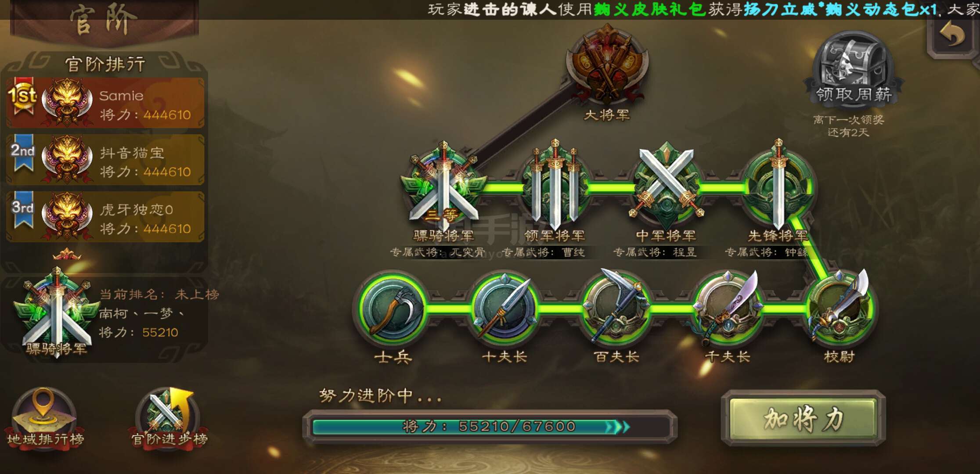Click the 校尉 glaive rank icon
Screen dimensions: 980x474
[x=839, y=307]
